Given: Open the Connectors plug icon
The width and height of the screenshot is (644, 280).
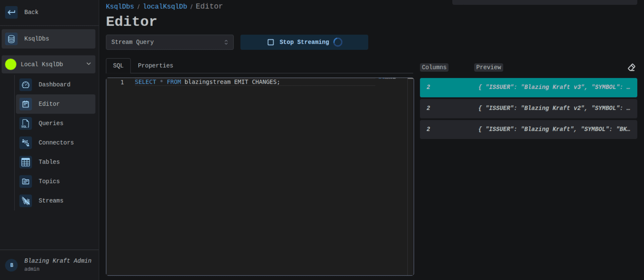Looking at the screenshot, I should (26, 143).
